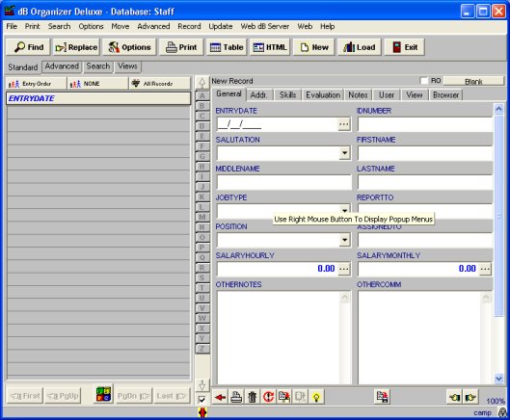Open the Search menu

pyautogui.click(x=59, y=26)
